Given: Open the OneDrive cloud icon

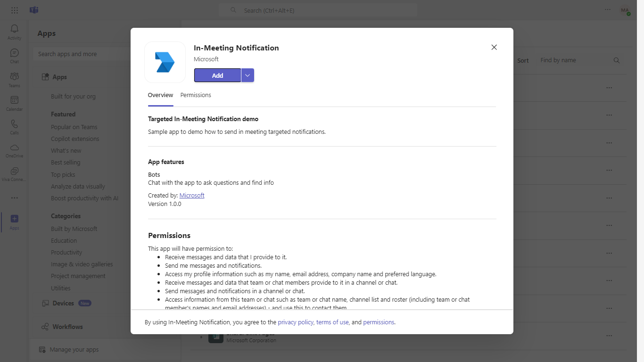Looking at the screenshot, I should 14,147.
